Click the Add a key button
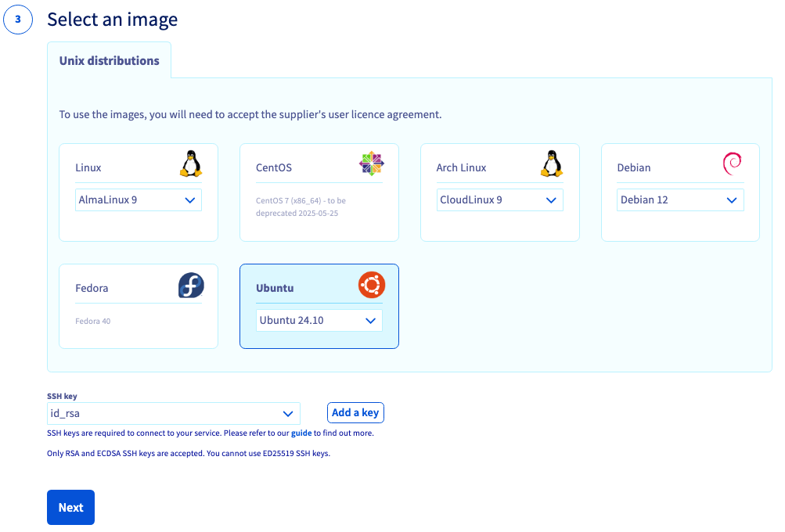Screen dimensions: 785x532 click(355, 412)
